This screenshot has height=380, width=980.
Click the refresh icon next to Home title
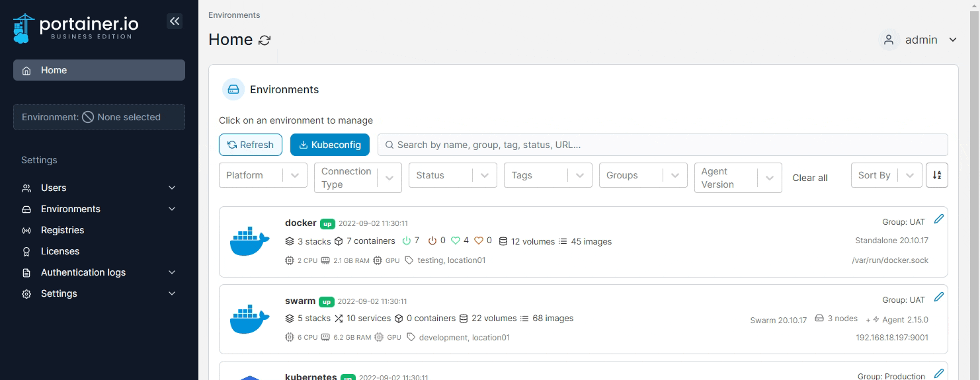pos(265,40)
